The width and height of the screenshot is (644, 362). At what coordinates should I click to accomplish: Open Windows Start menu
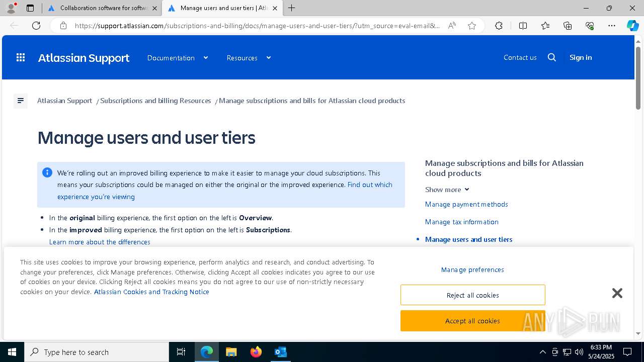pos(12,352)
